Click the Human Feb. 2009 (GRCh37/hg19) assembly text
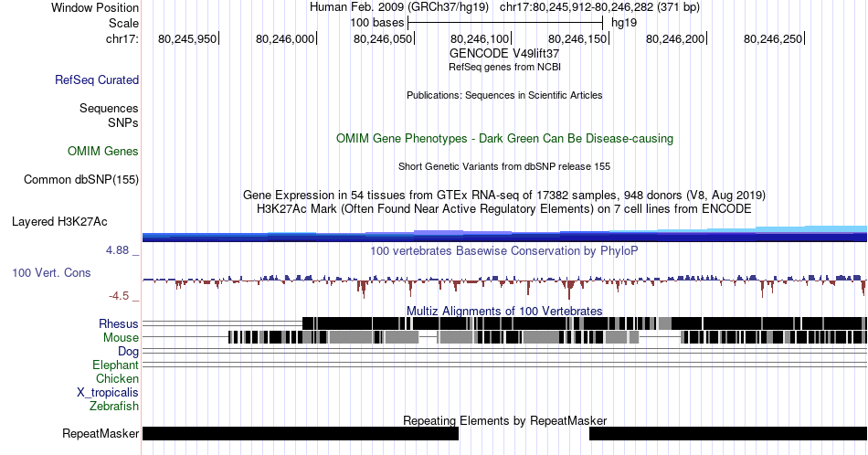Image resolution: width=868 pixels, height=455 pixels. coord(399,7)
